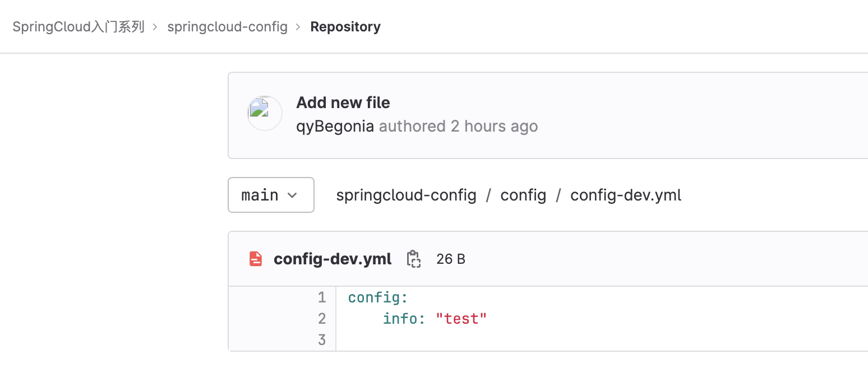The image size is (868, 373).
Task: Click the chevron after SpringCloud入门系列 breadcrumb
Action: point(154,26)
